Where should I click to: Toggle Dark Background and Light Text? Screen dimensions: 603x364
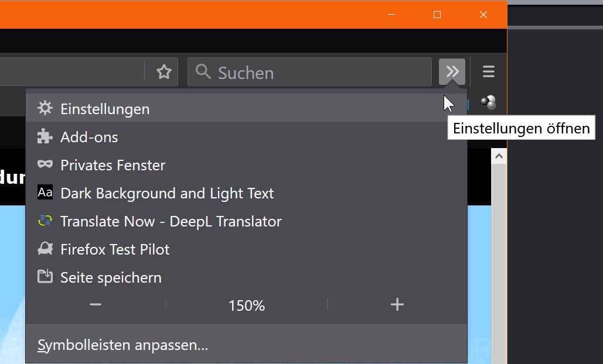pos(167,193)
